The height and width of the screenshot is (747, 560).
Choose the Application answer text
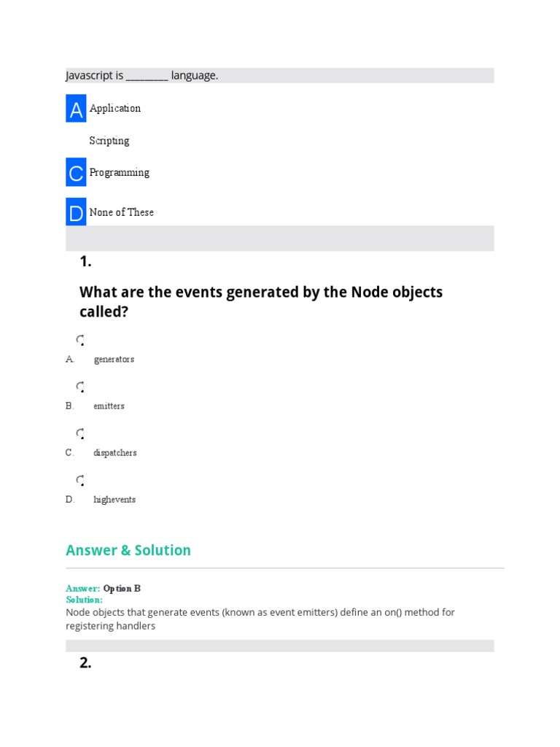click(115, 108)
